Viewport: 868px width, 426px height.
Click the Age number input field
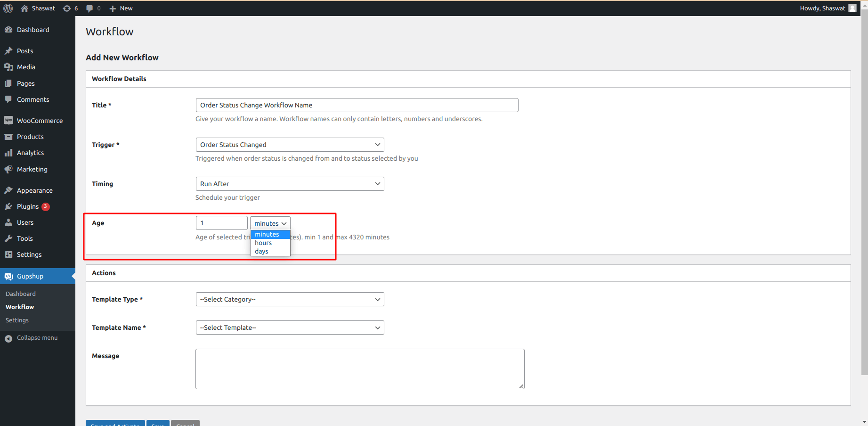tap(221, 223)
